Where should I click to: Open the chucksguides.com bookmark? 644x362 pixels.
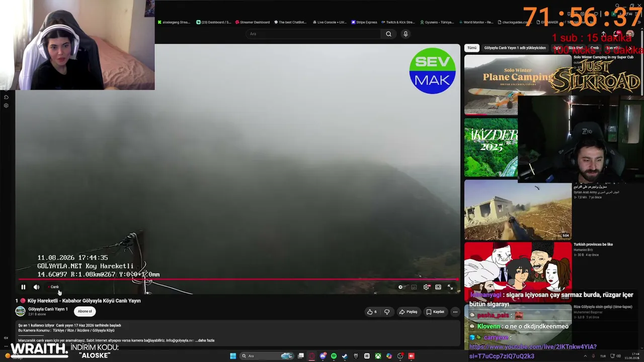[515, 22]
